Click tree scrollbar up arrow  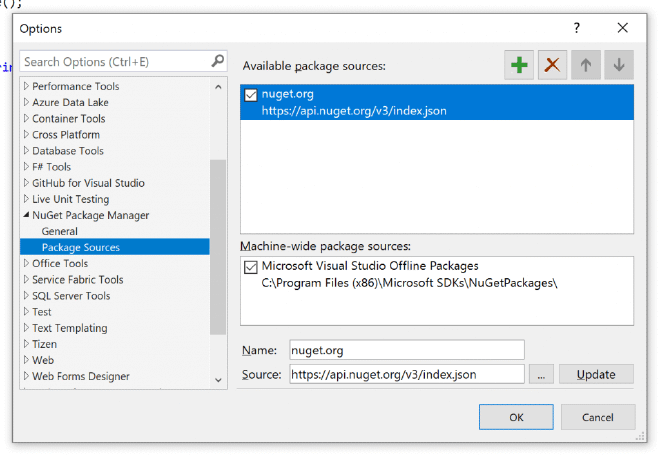pyautogui.click(x=218, y=87)
